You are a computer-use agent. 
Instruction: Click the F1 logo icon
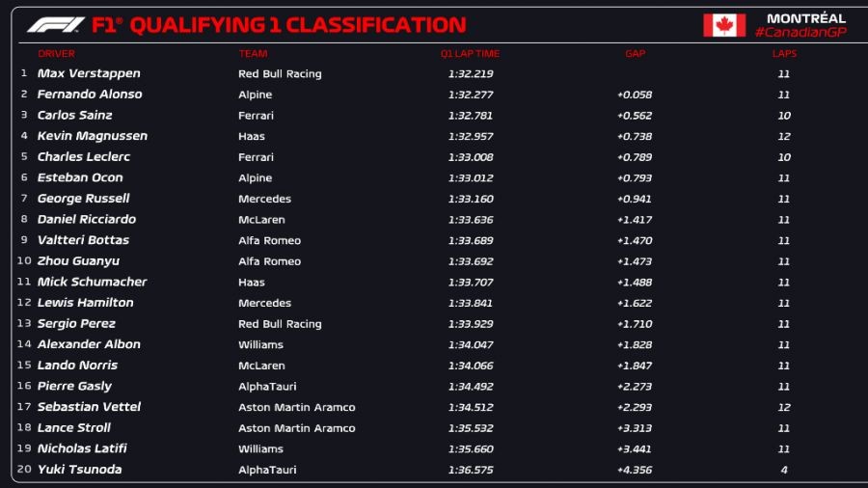pyautogui.click(x=56, y=25)
